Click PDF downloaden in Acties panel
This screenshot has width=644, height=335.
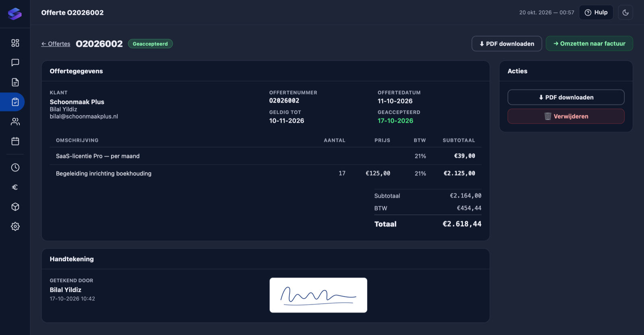566,97
